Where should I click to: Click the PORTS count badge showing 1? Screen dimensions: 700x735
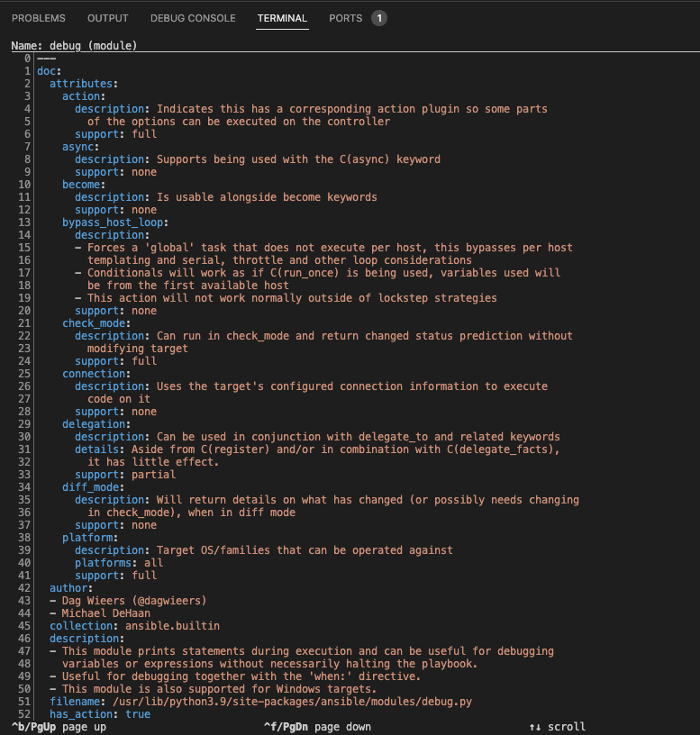coord(379,18)
